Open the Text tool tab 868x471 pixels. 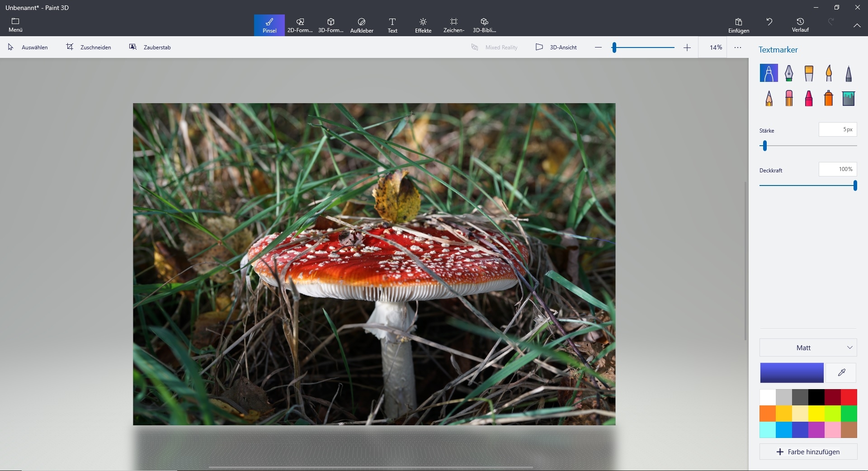tap(392, 25)
